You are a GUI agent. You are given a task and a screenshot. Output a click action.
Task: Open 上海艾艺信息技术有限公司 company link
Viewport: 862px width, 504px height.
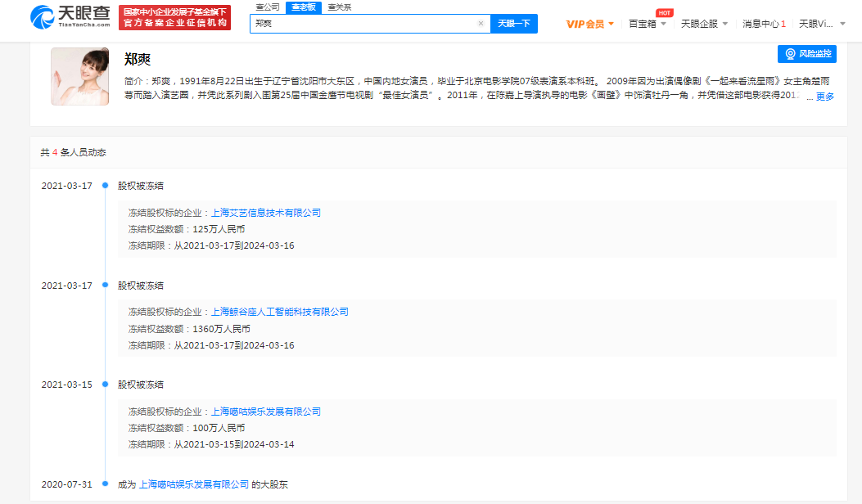click(x=266, y=213)
